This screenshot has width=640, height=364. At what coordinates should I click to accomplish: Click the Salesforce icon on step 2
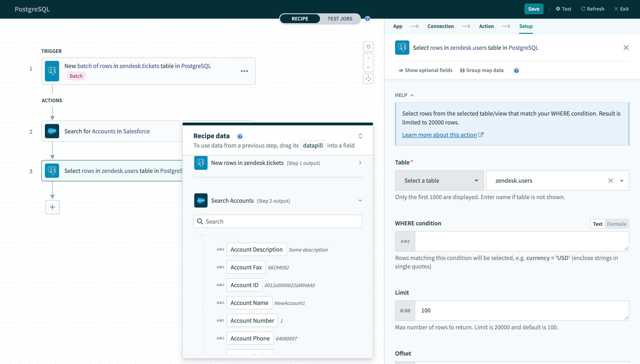coord(52,131)
